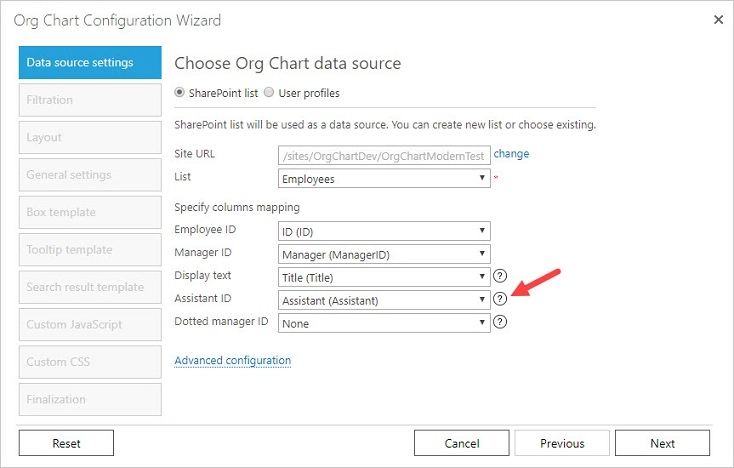Click the Previous button
The height and width of the screenshot is (468, 734).
(562, 443)
